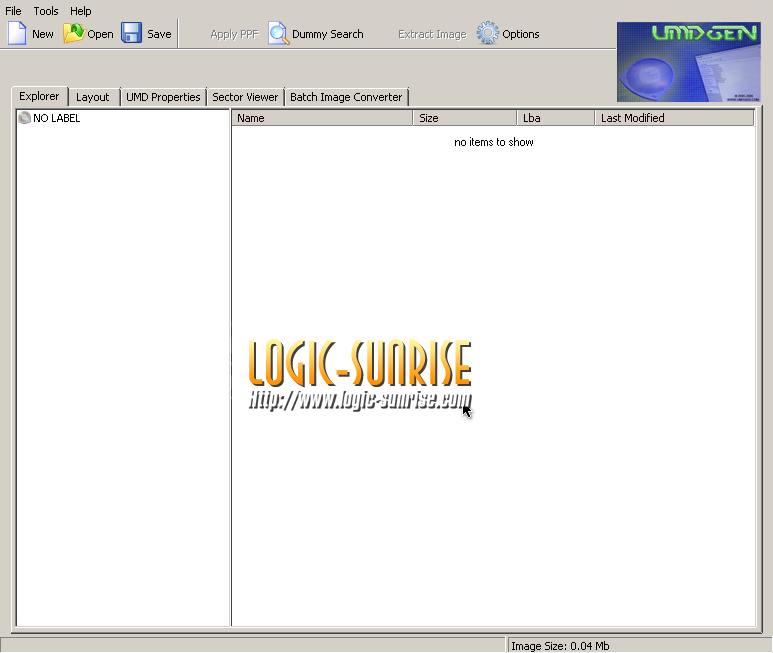Open the Help menu
Screen dimensions: 773x653
pos(80,11)
